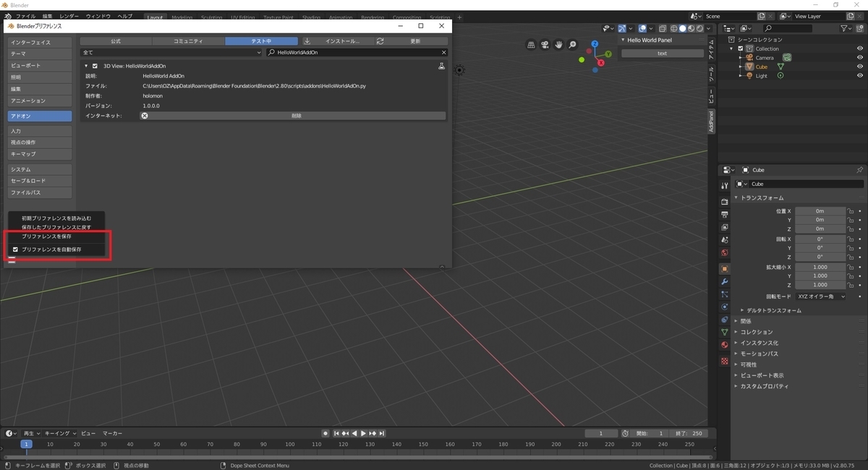
Task: Click the timeline frame 1 marker
Action: (26, 444)
